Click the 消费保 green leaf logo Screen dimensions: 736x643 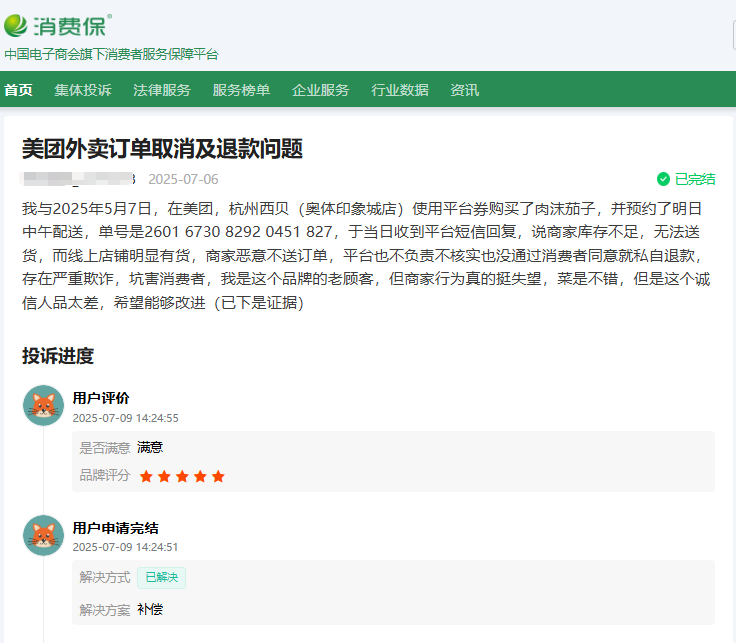[16, 25]
